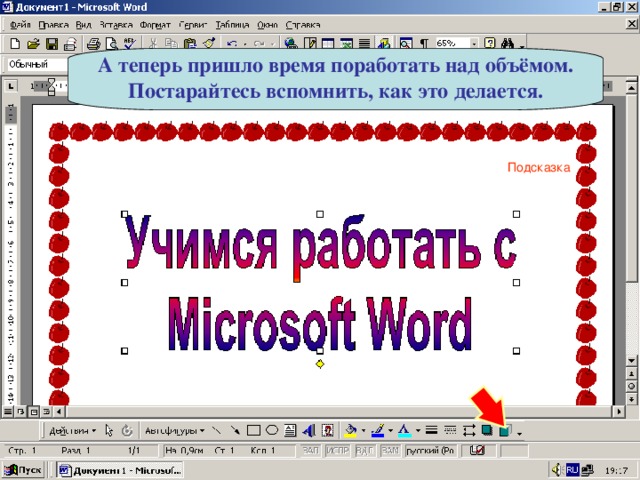The width and height of the screenshot is (640, 480).
Task: Click the Подсказка hint link
Action: coord(538,167)
